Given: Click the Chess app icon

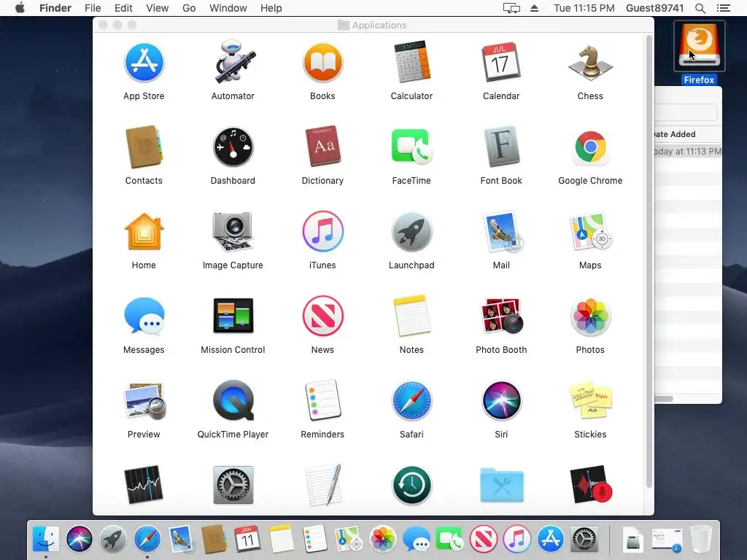Looking at the screenshot, I should (590, 63).
